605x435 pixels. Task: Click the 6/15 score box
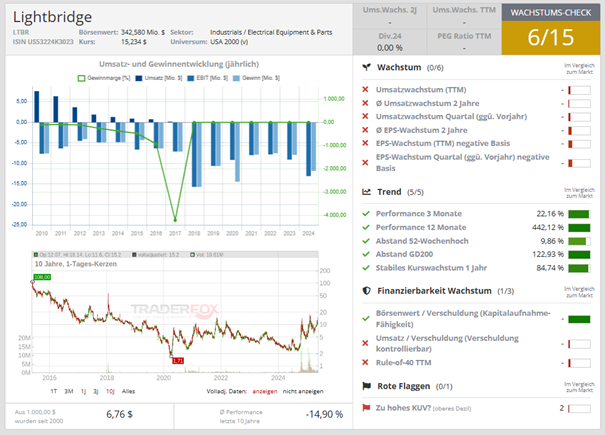tap(551, 38)
